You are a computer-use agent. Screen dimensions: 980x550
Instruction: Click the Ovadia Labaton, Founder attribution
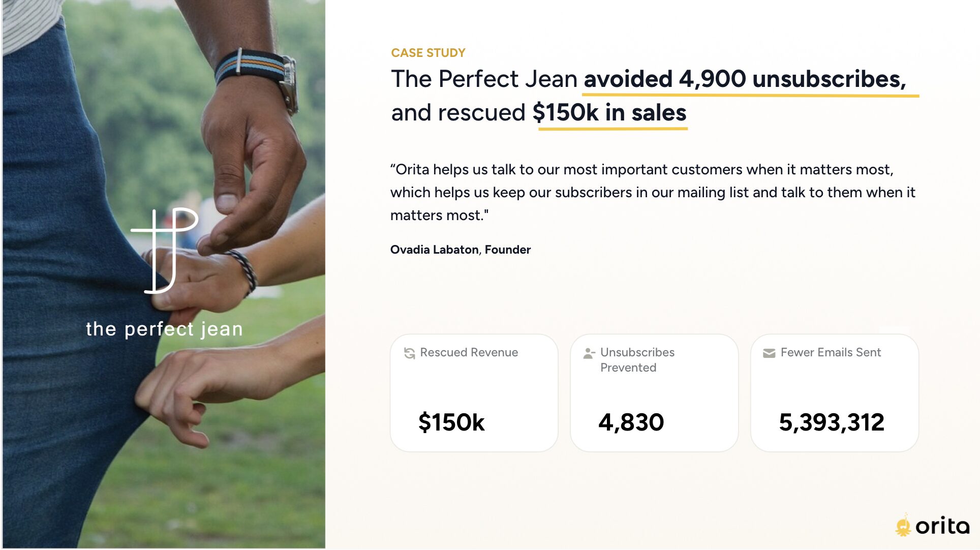(x=461, y=250)
